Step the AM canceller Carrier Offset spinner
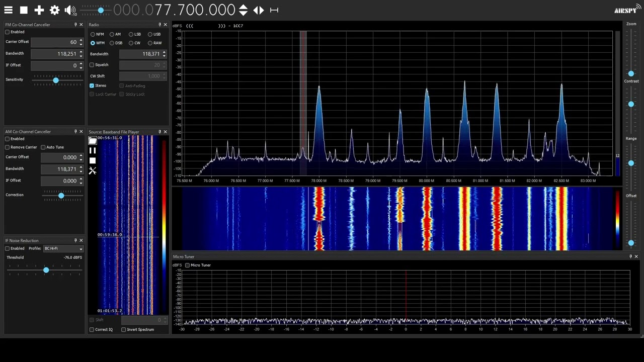The width and height of the screenshot is (644, 362). [x=81, y=157]
